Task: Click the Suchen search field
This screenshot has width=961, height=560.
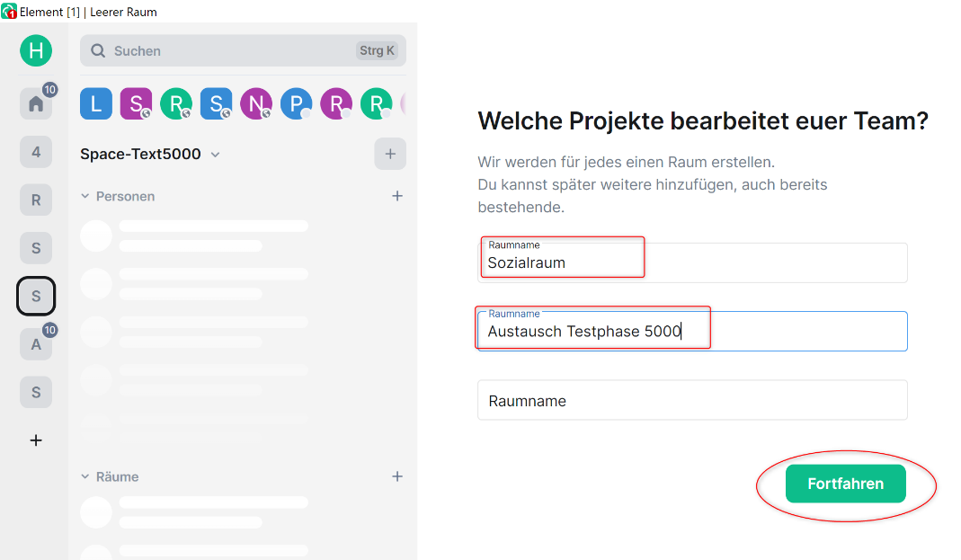Action: click(234, 51)
